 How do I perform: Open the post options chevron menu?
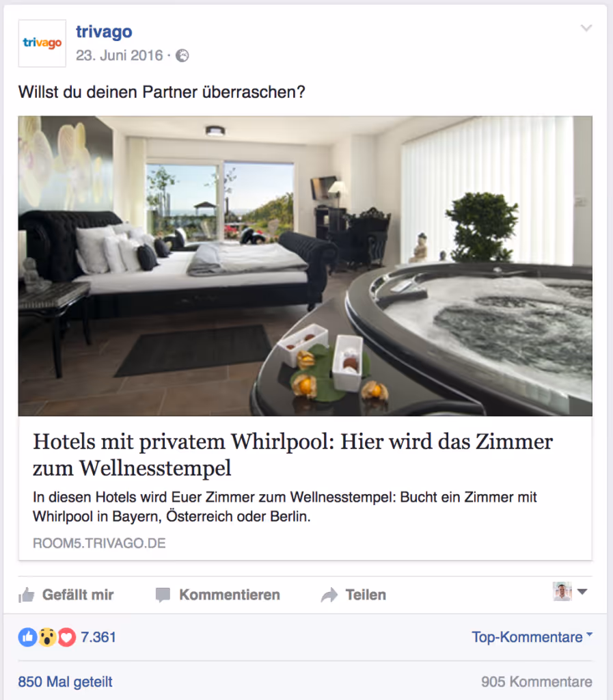pyautogui.click(x=586, y=28)
